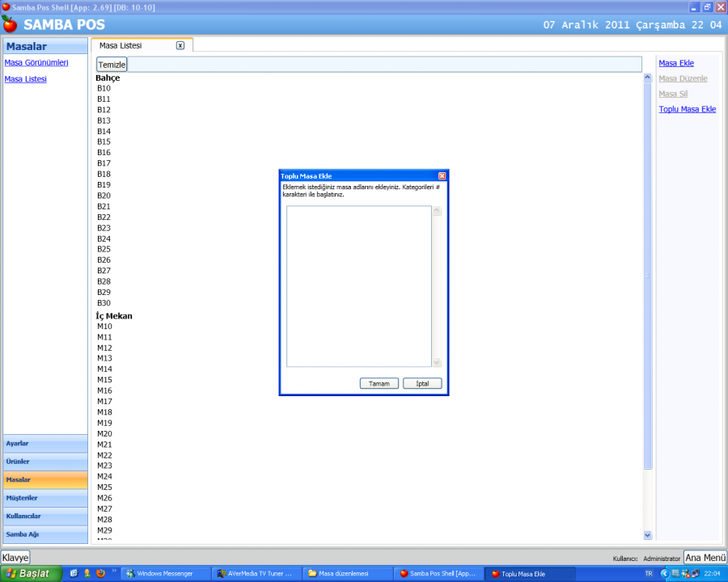Image resolution: width=728 pixels, height=582 pixels.
Task: Cancel with the İptal button
Action: tap(422, 383)
